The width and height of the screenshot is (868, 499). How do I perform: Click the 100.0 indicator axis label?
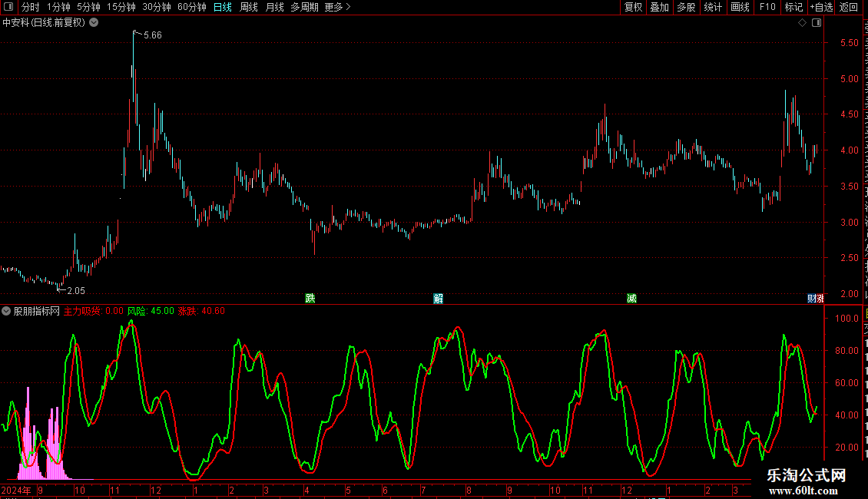pos(847,318)
